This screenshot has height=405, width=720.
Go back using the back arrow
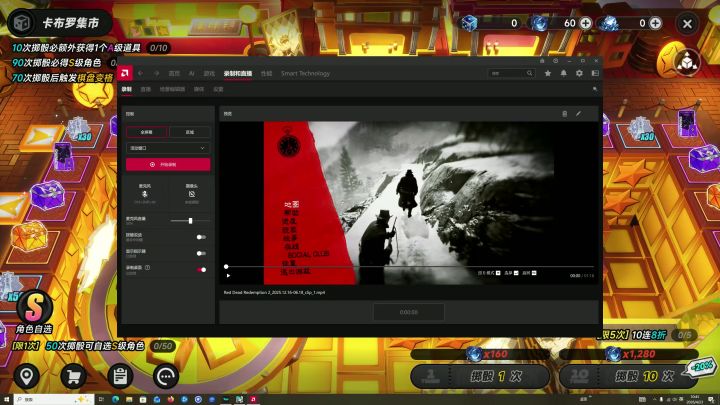[x=141, y=73]
